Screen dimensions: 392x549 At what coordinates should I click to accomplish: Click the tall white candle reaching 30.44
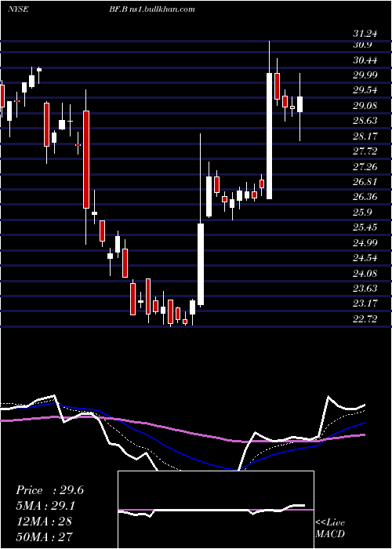pyautogui.click(x=269, y=136)
